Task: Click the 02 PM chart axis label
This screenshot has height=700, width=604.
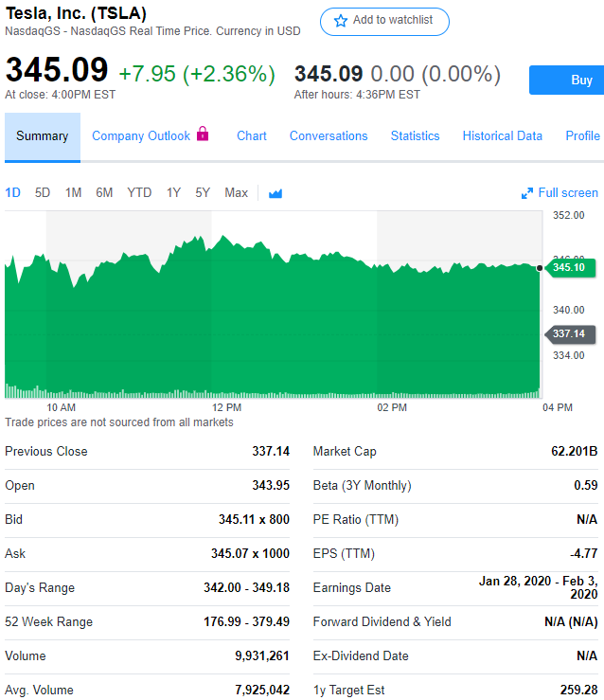Action: pyautogui.click(x=392, y=407)
